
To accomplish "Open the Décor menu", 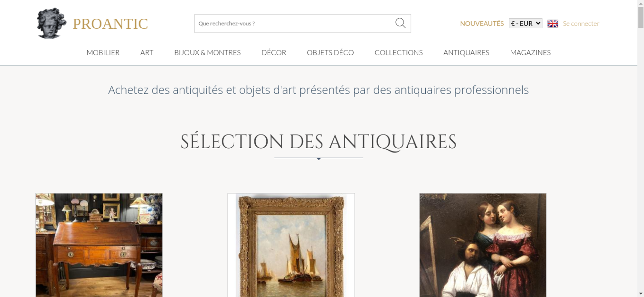I will (274, 52).
